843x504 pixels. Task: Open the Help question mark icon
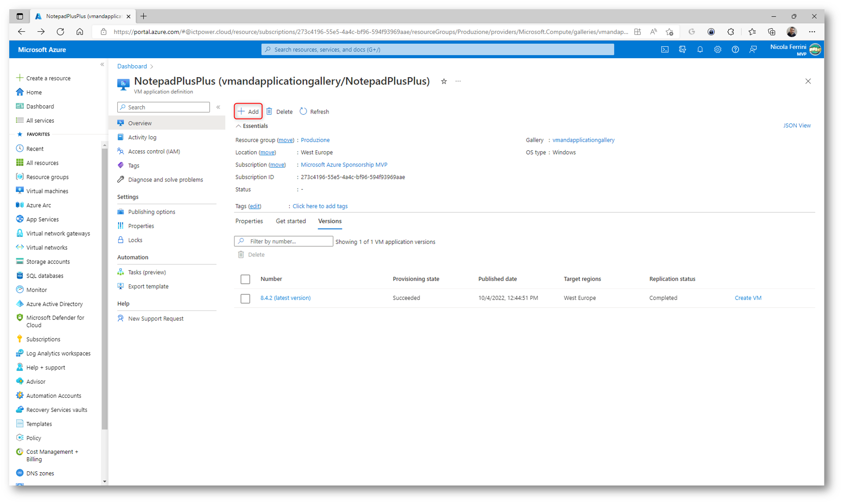[x=735, y=50]
